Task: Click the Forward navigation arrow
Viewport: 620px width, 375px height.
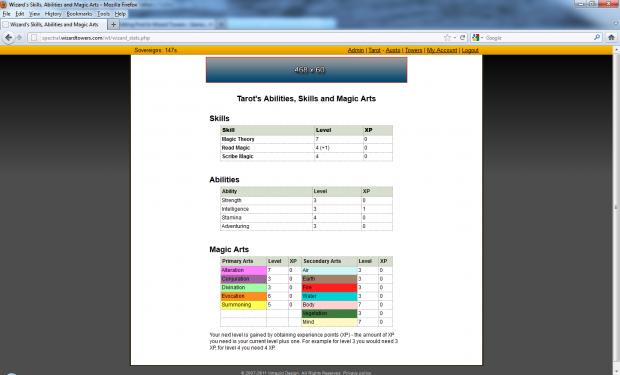Action: pyautogui.click(x=19, y=38)
